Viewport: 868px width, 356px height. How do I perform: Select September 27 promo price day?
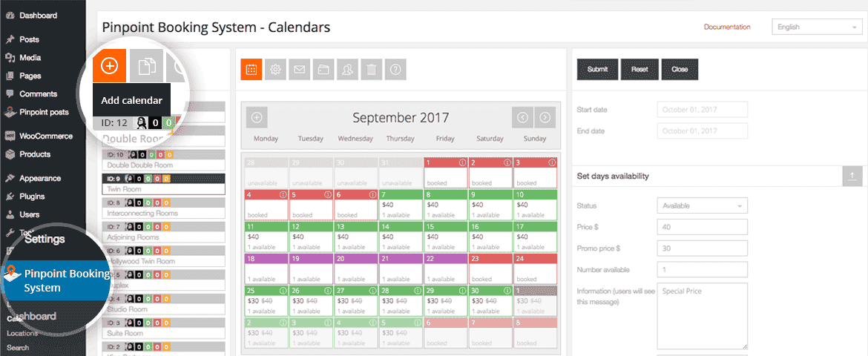[356, 300]
